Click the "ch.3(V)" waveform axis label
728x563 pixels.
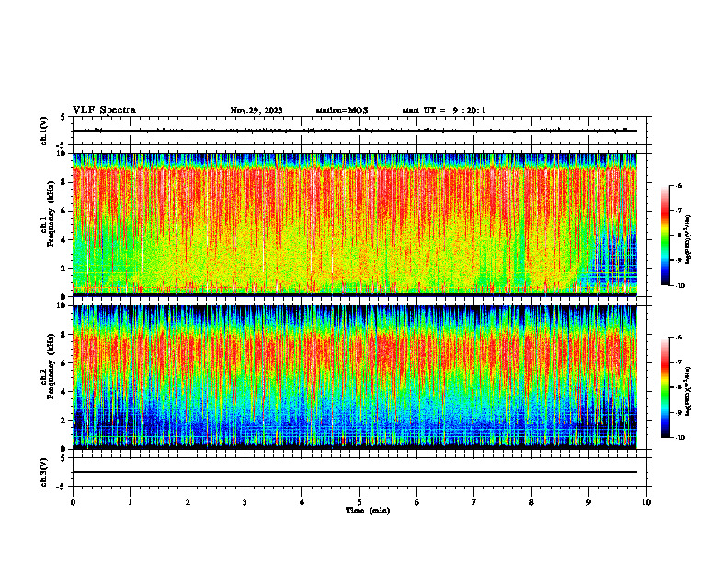click(44, 472)
